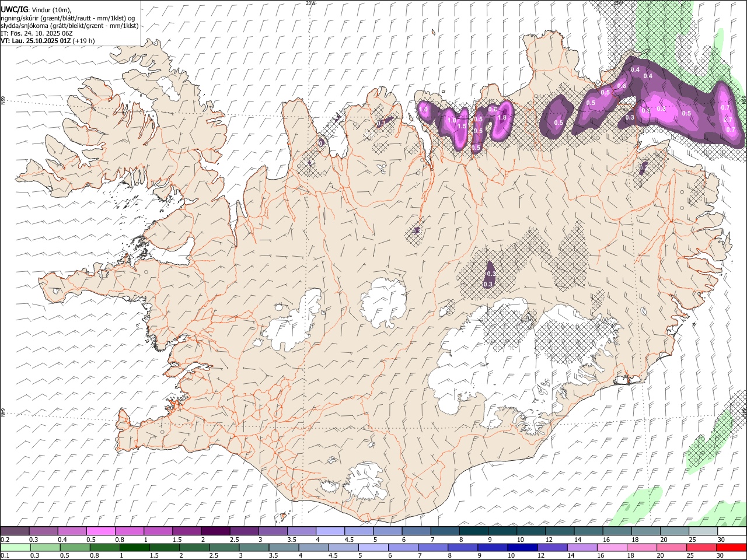Click the '0.1' label under lower legend row

(x=4, y=555)
